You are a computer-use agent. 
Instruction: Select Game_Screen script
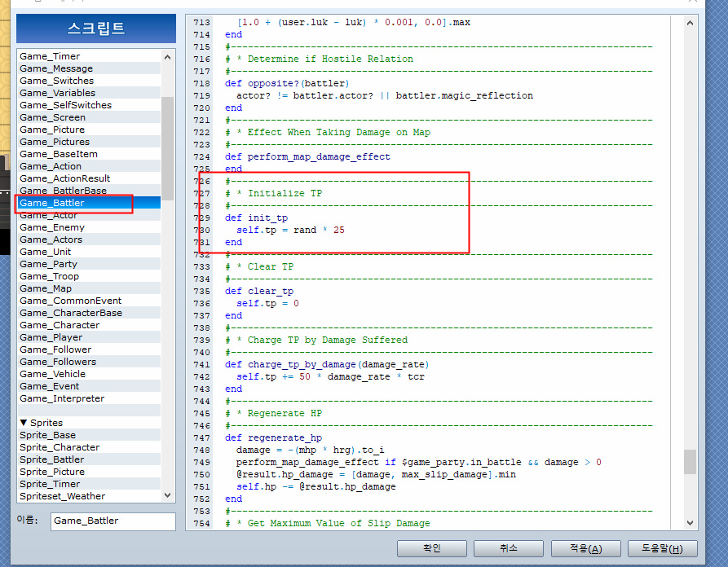pyautogui.click(x=89, y=117)
